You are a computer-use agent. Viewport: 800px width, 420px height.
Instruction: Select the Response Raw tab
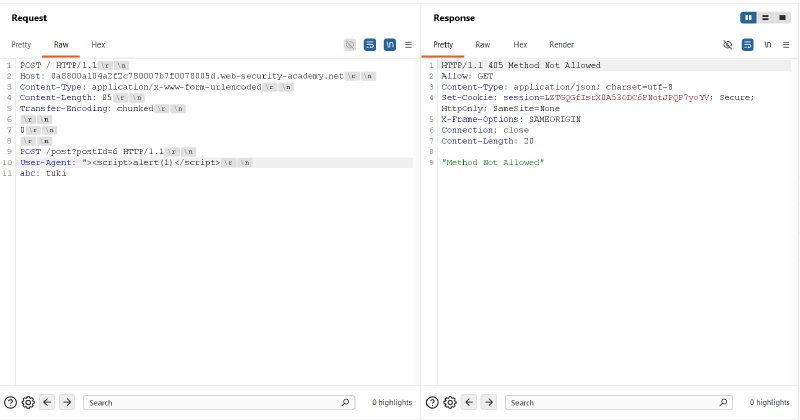point(482,45)
